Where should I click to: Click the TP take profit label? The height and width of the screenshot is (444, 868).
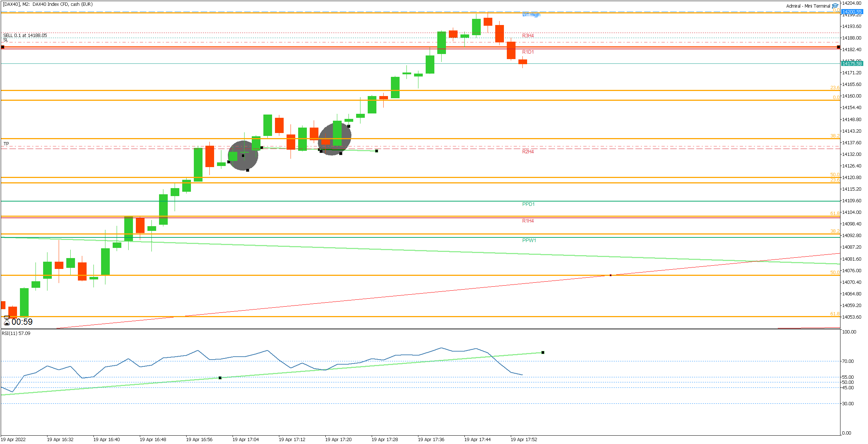click(x=6, y=144)
